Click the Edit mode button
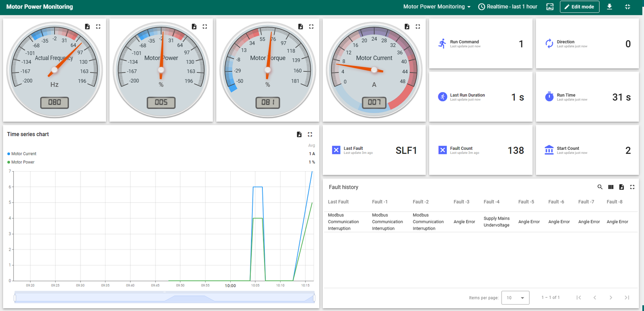Image resolution: width=644 pixels, height=311 pixels. tap(579, 7)
